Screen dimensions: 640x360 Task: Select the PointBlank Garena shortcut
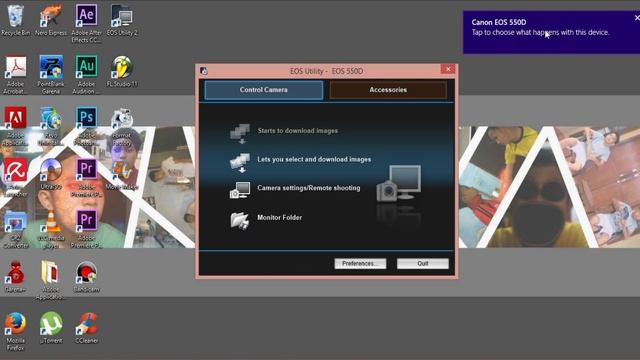(51, 75)
